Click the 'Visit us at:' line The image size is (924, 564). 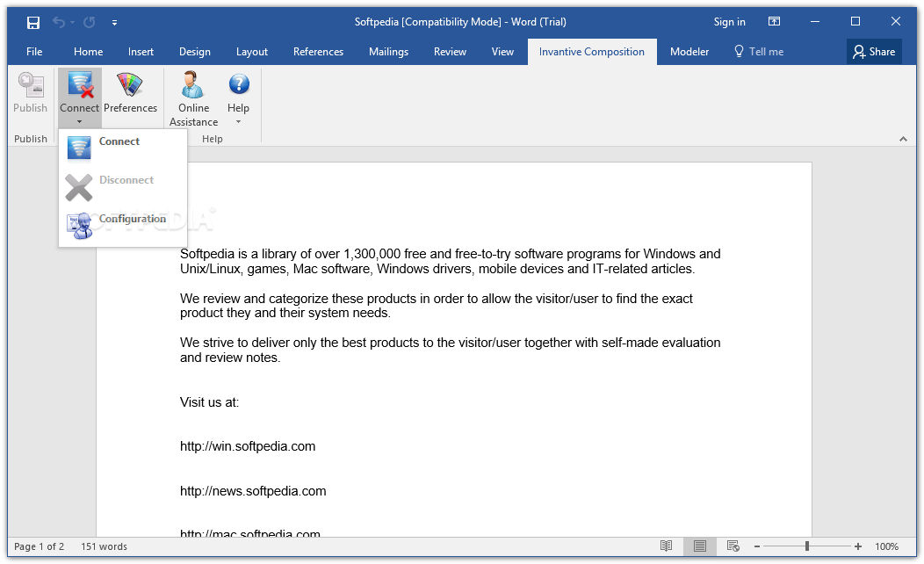pos(209,402)
